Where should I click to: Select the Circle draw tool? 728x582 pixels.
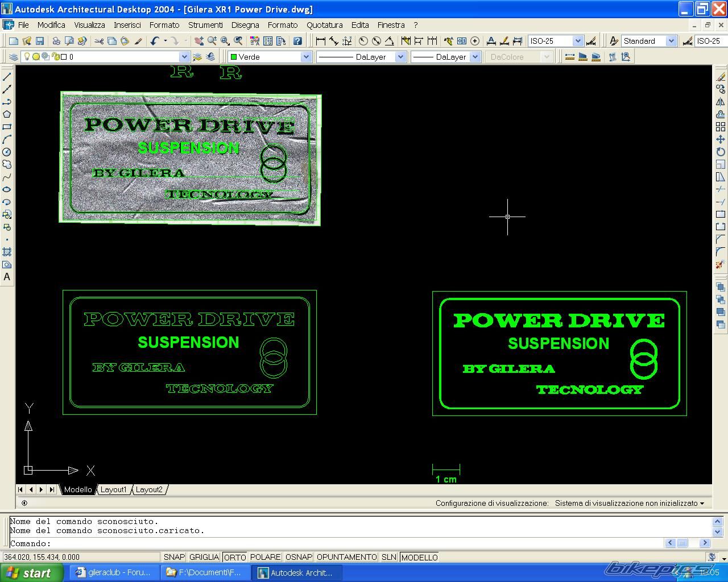(x=7, y=152)
